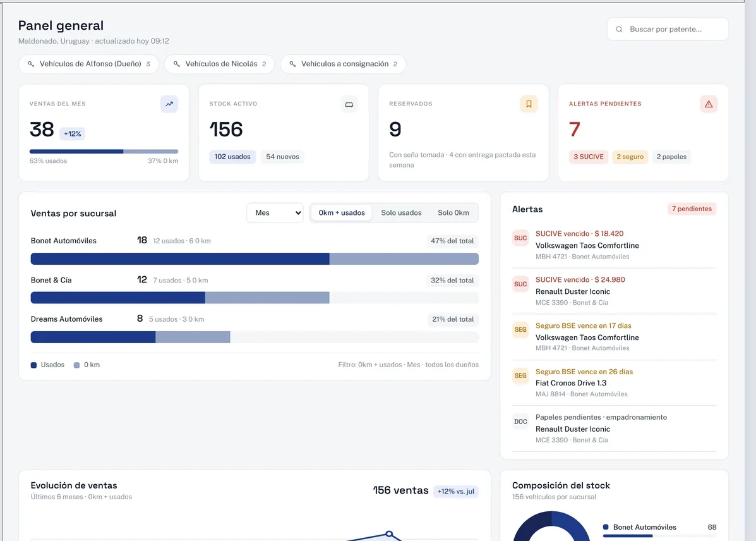Click the DOC badge for Papeles pendientes alert
The image size is (756, 541).
[x=520, y=422]
